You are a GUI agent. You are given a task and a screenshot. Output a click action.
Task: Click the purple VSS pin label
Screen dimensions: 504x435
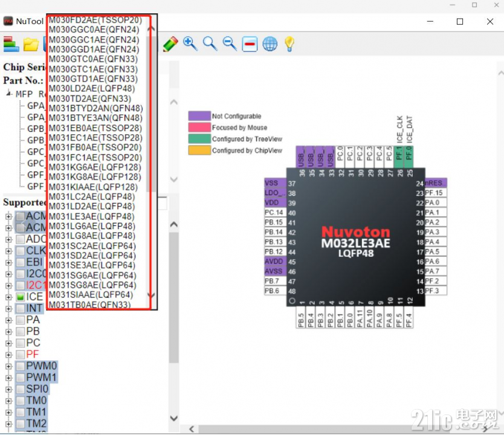(275, 183)
